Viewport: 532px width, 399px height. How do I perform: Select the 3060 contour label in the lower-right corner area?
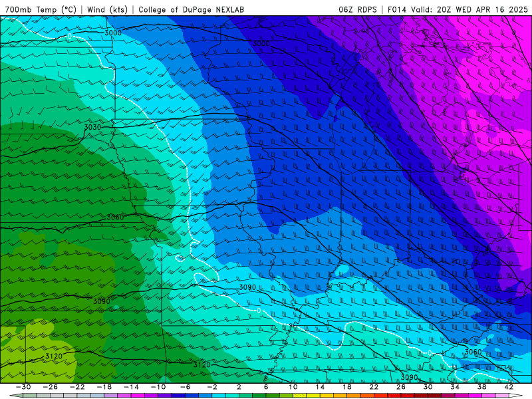click(x=473, y=352)
